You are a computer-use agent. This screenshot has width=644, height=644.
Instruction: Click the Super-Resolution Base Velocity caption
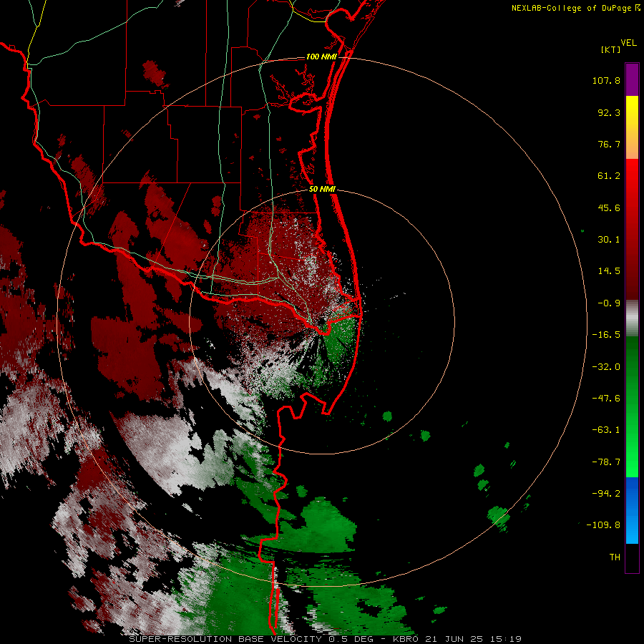point(326,639)
